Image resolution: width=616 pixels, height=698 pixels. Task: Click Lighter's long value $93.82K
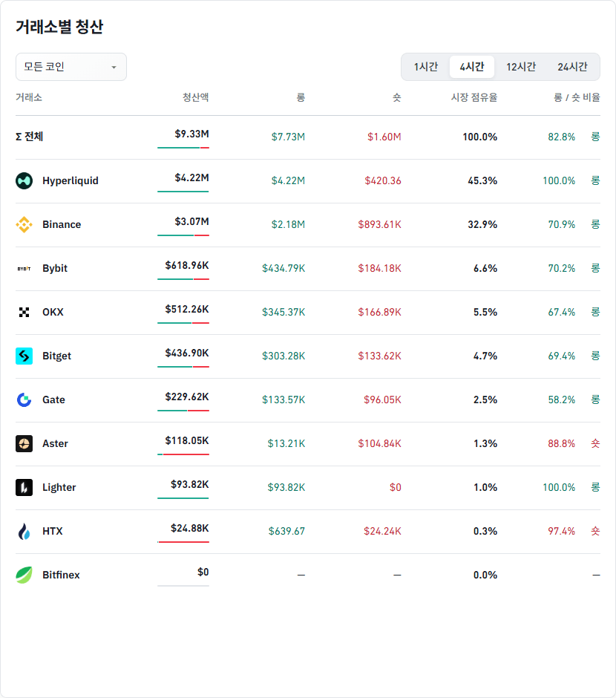286,487
